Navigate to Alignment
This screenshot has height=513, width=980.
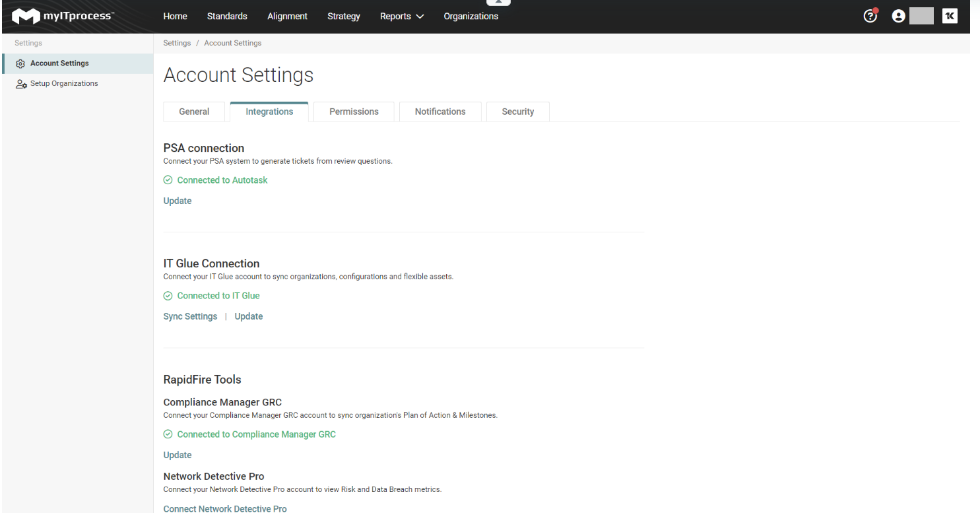click(287, 17)
